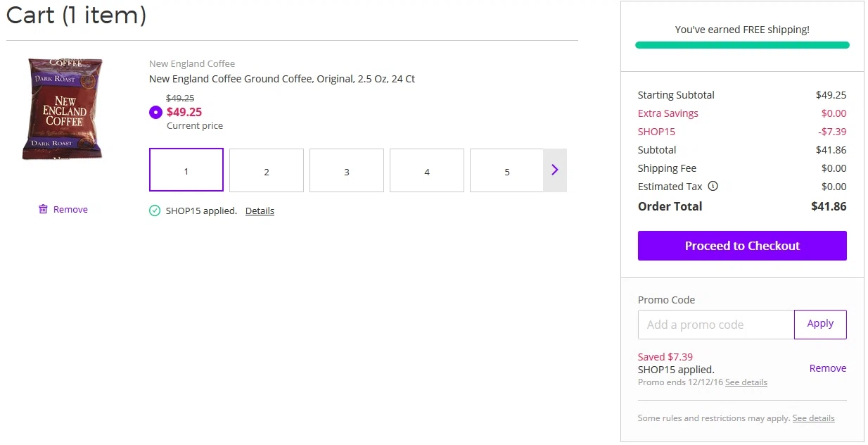This screenshot has height=445, width=868.
Task: See details of rules and restrictions
Action: coord(814,418)
